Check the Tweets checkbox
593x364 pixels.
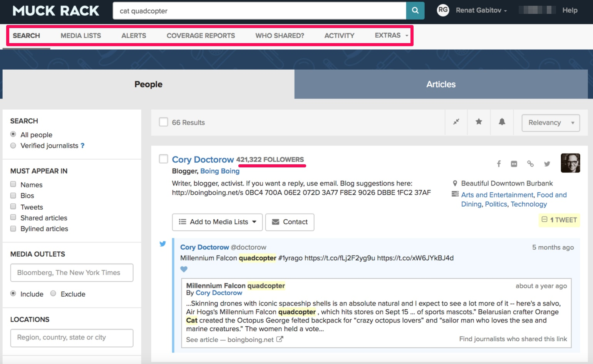(13, 207)
